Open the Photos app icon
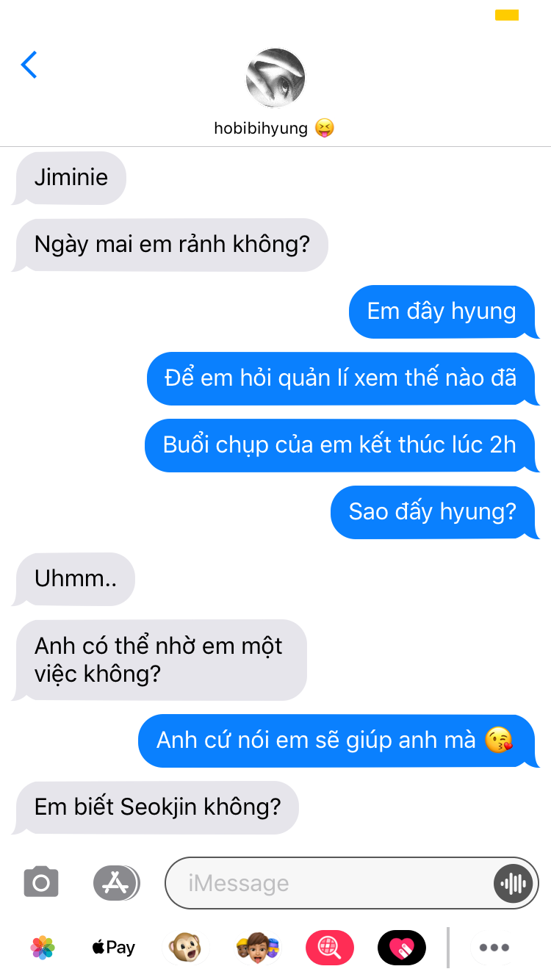Viewport: 551px width, 980px height. coord(43,948)
